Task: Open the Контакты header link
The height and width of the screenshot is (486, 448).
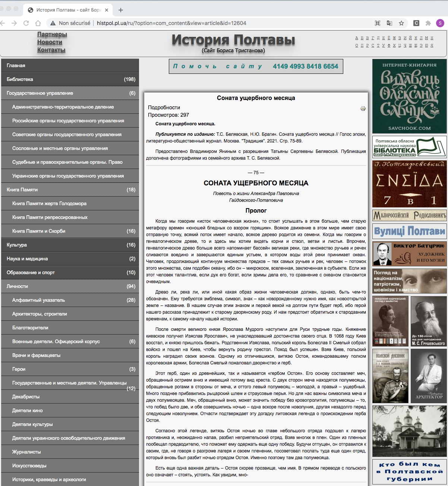Action: pyautogui.click(x=51, y=50)
